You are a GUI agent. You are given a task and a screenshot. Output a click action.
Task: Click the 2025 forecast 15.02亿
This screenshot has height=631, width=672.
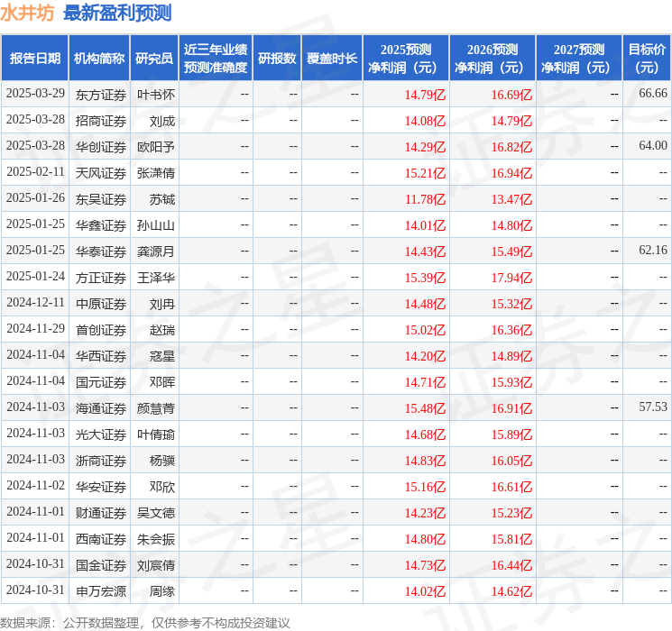(x=425, y=330)
